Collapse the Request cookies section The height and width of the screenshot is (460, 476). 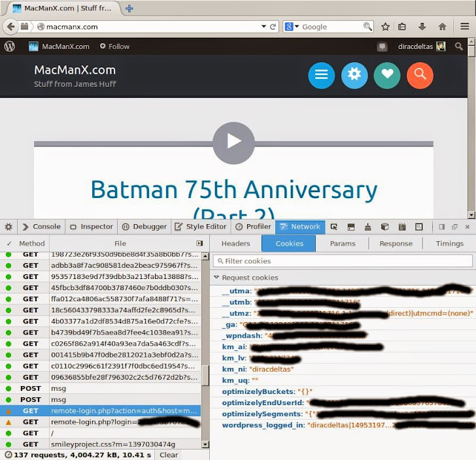[216, 277]
